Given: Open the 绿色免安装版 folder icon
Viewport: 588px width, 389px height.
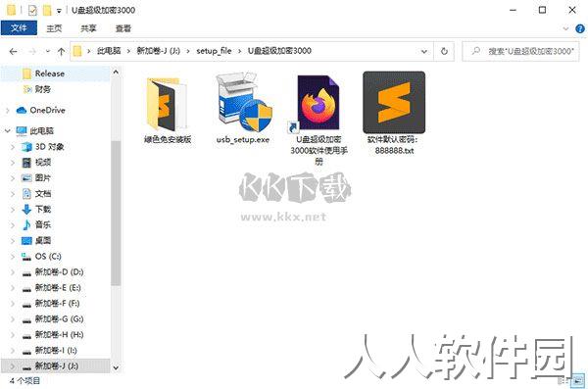Looking at the screenshot, I should (x=167, y=104).
